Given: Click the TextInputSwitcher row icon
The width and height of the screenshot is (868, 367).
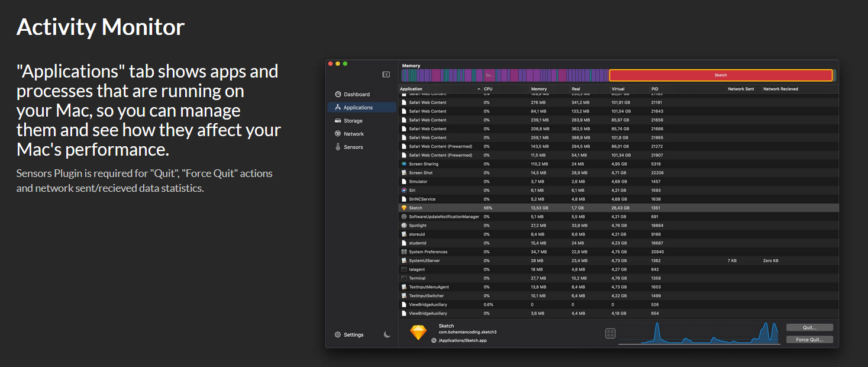Looking at the screenshot, I should pyautogui.click(x=404, y=296).
